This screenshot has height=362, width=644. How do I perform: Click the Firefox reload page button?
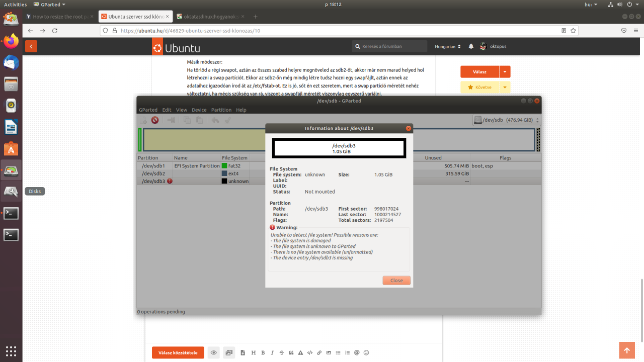pyautogui.click(x=55, y=31)
